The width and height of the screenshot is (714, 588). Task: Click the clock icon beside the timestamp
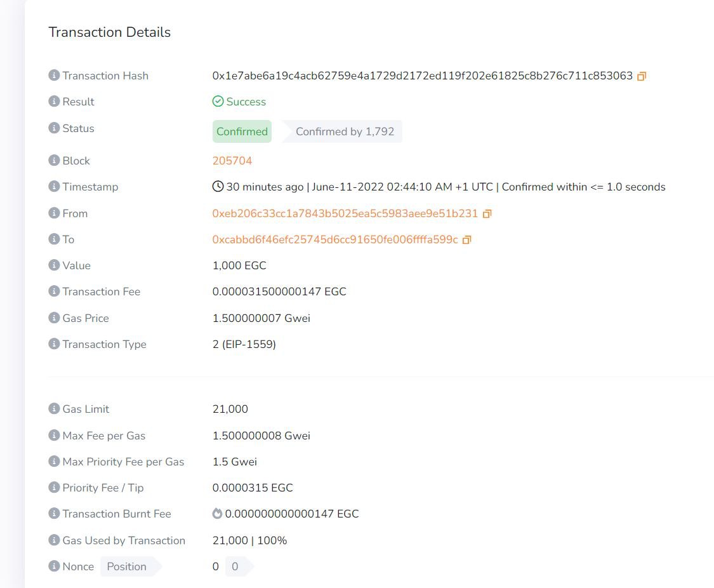click(217, 186)
